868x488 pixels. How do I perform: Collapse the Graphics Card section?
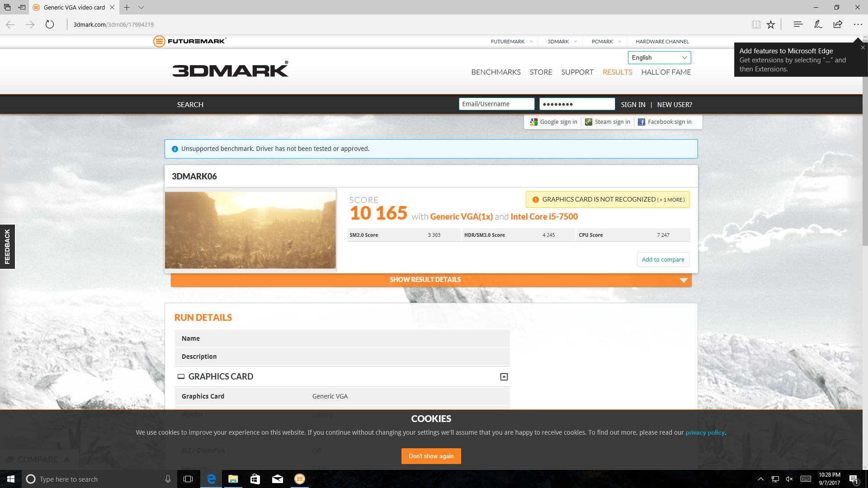coord(504,377)
